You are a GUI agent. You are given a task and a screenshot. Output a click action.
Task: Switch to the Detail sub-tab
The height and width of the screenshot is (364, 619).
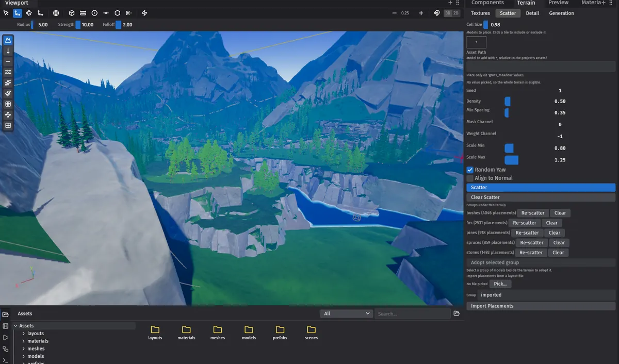tap(533, 13)
